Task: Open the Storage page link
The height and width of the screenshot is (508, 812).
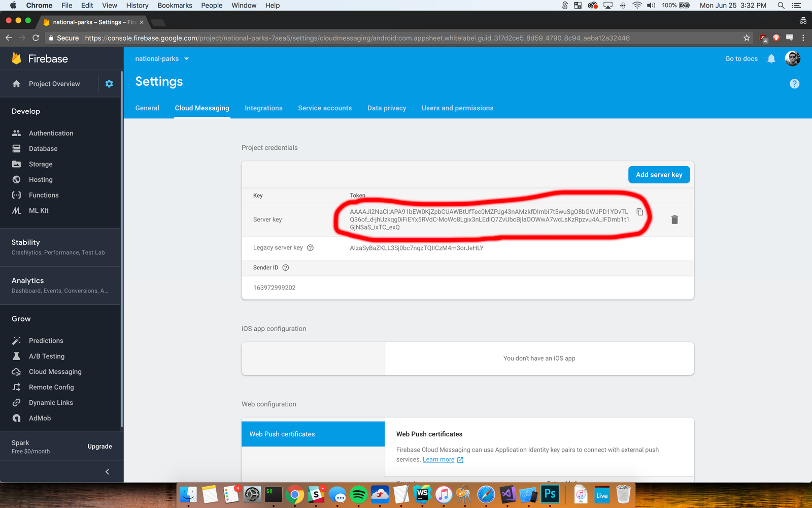Action: [41, 164]
